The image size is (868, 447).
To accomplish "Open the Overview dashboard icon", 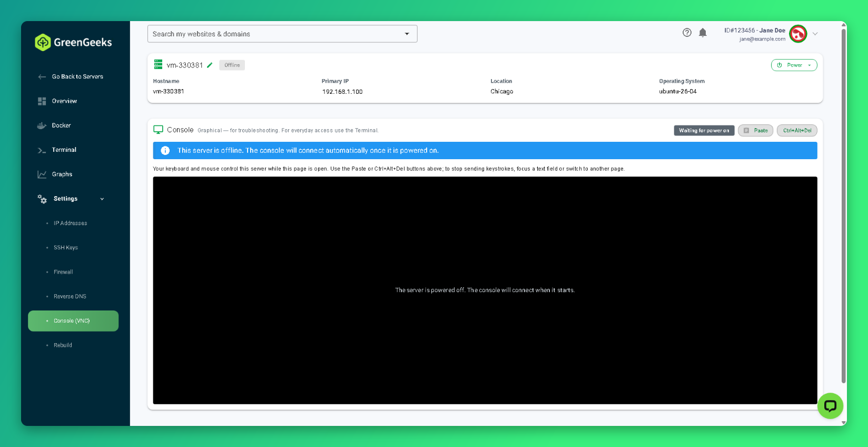I will (42, 101).
